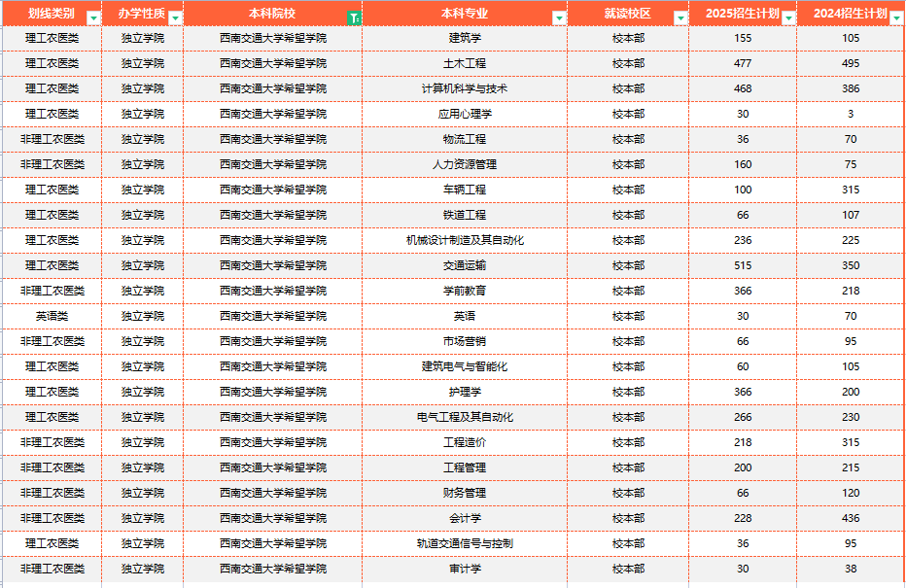Click 2024 plan value 3 for 应用心理学
The width and height of the screenshot is (906, 588).
pyautogui.click(x=851, y=114)
